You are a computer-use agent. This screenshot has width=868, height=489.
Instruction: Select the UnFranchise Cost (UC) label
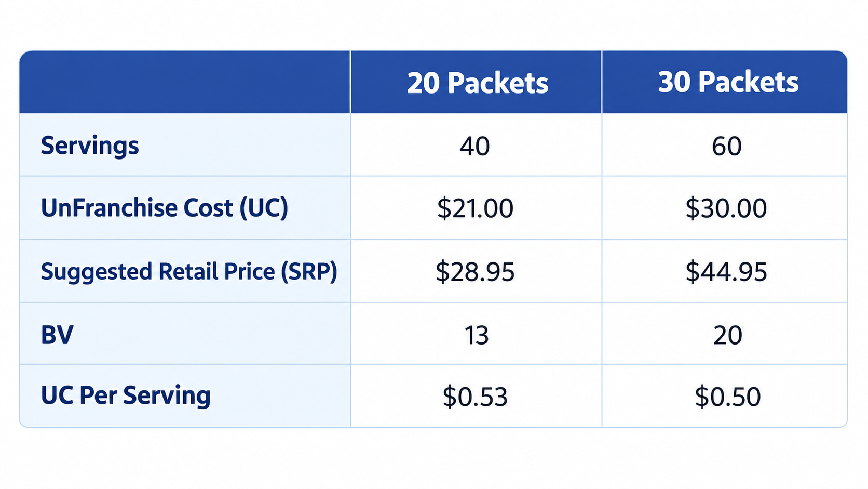click(x=164, y=208)
